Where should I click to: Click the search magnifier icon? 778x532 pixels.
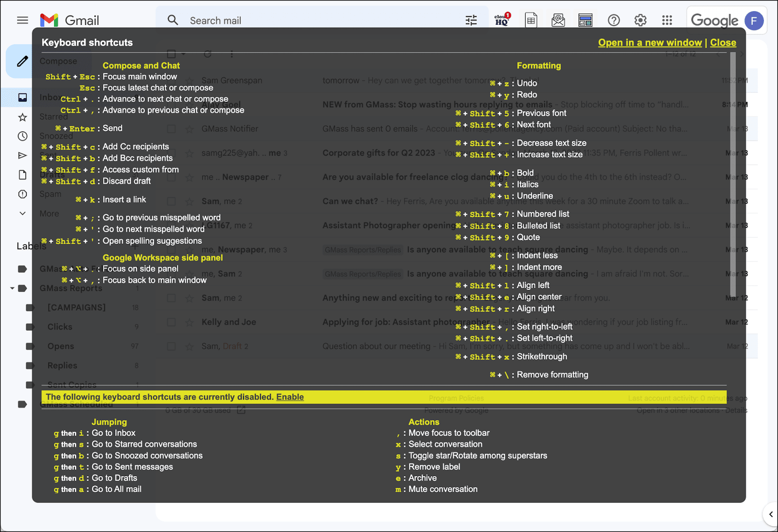click(x=173, y=20)
